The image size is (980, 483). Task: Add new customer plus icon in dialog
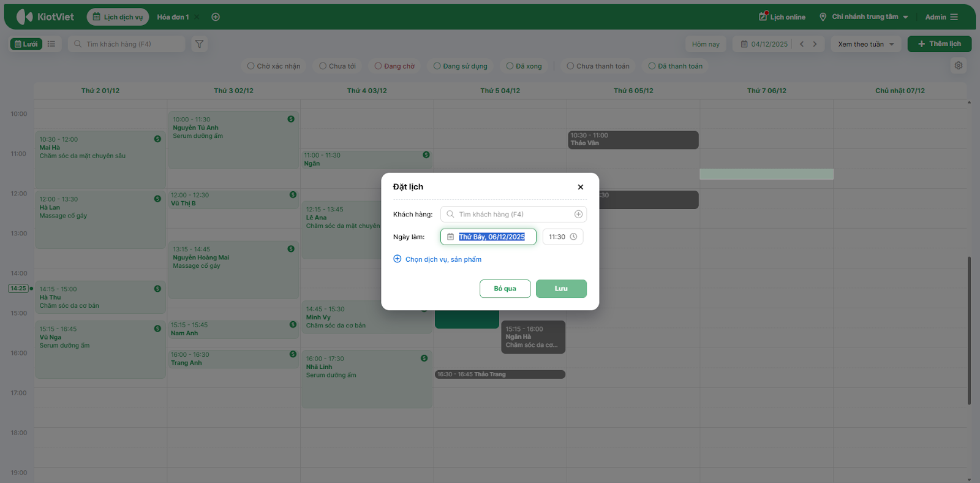(x=578, y=214)
